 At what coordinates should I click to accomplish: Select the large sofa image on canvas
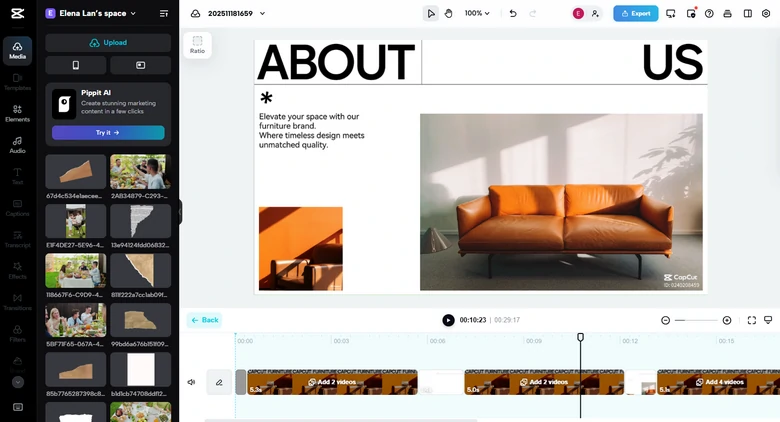click(561, 202)
